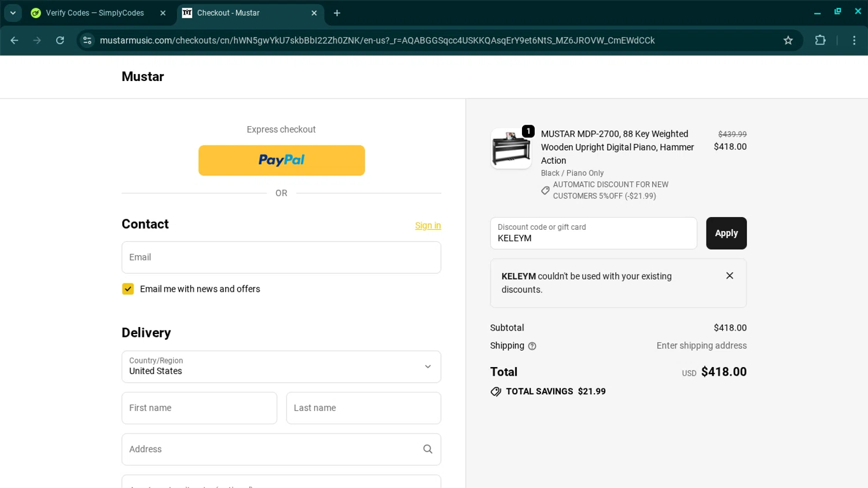Open the tab search dropdown arrow

(x=13, y=13)
